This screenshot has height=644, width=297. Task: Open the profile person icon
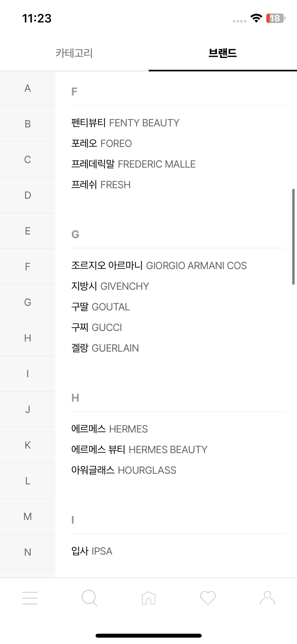point(267,598)
